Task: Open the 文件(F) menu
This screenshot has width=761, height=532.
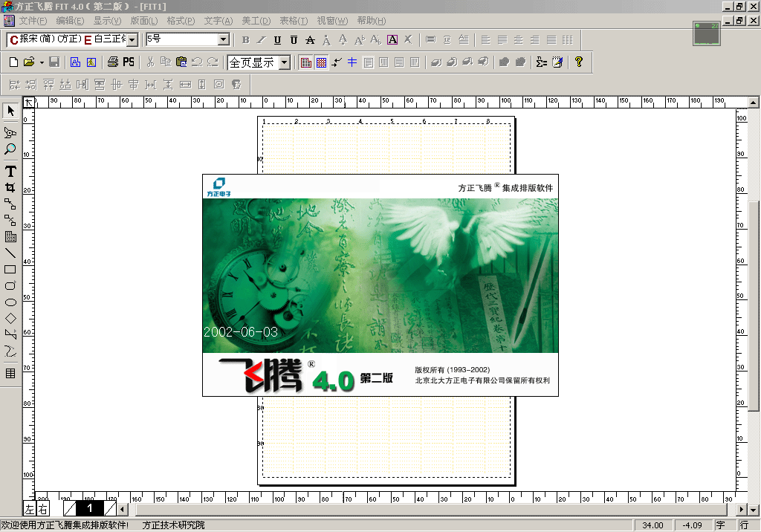Action: coord(33,21)
